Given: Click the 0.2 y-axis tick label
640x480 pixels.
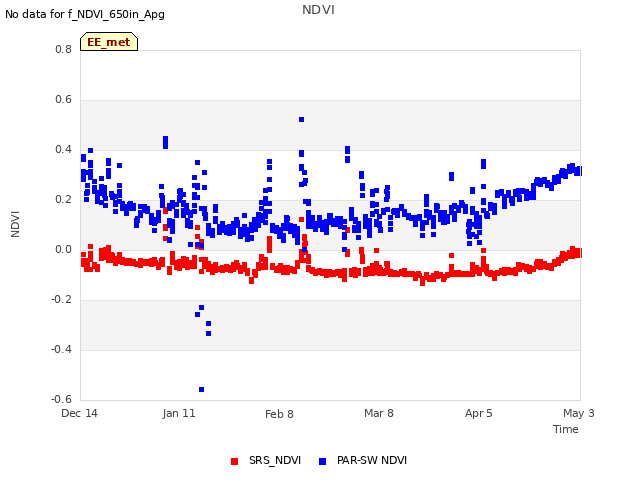Looking at the screenshot, I should tap(63, 199).
